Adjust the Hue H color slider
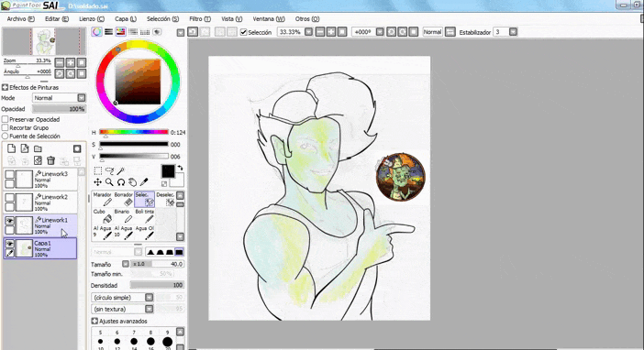The image size is (644, 350). point(134,132)
